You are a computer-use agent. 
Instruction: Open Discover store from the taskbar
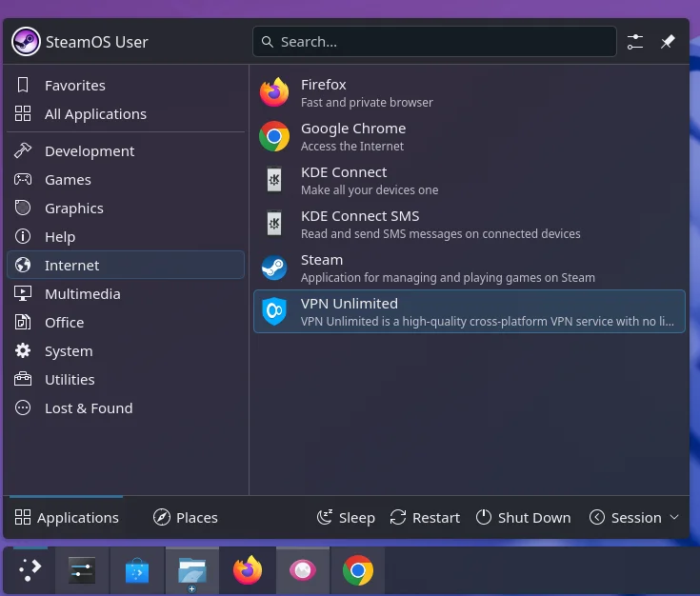[x=137, y=569]
